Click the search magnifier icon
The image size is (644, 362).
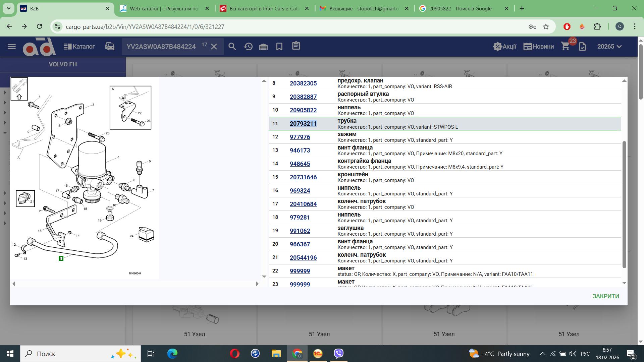click(x=232, y=47)
